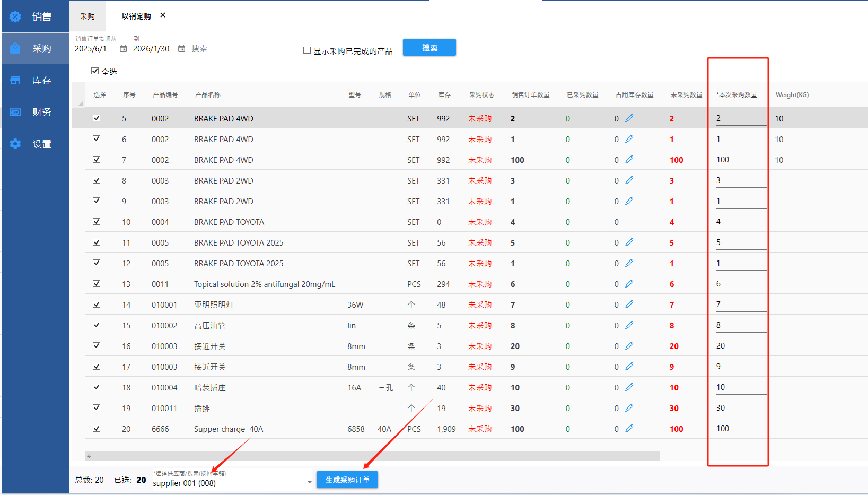Click purchase quantity field for row 16
868x495 pixels.
741,346
